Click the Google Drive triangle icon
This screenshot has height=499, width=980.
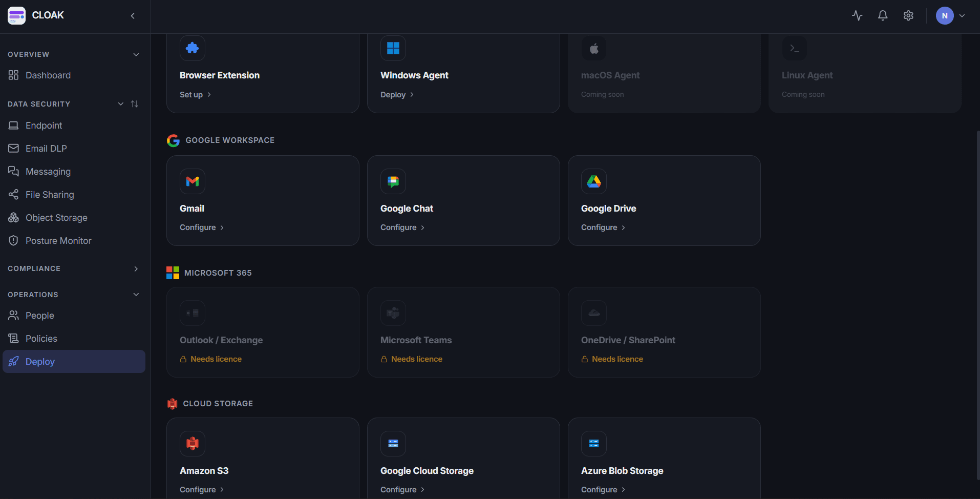click(x=594, y=181)
